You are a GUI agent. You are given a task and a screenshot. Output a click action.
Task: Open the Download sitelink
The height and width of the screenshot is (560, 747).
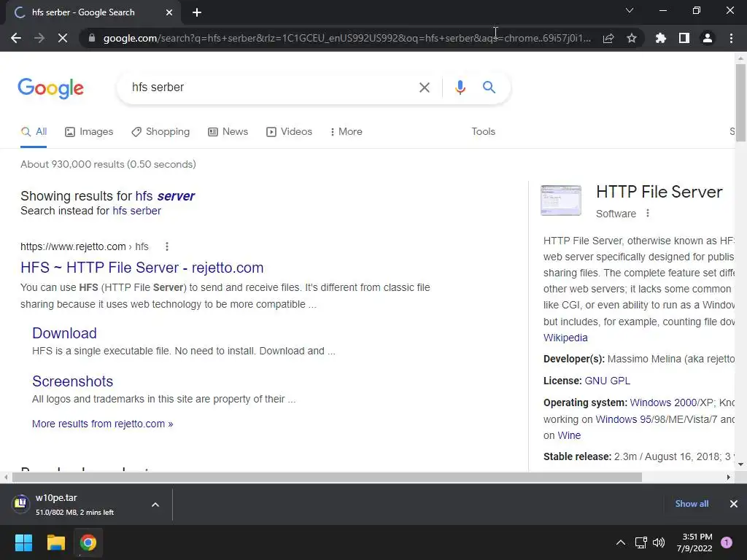pyautogui.click(x=64, y=333)
